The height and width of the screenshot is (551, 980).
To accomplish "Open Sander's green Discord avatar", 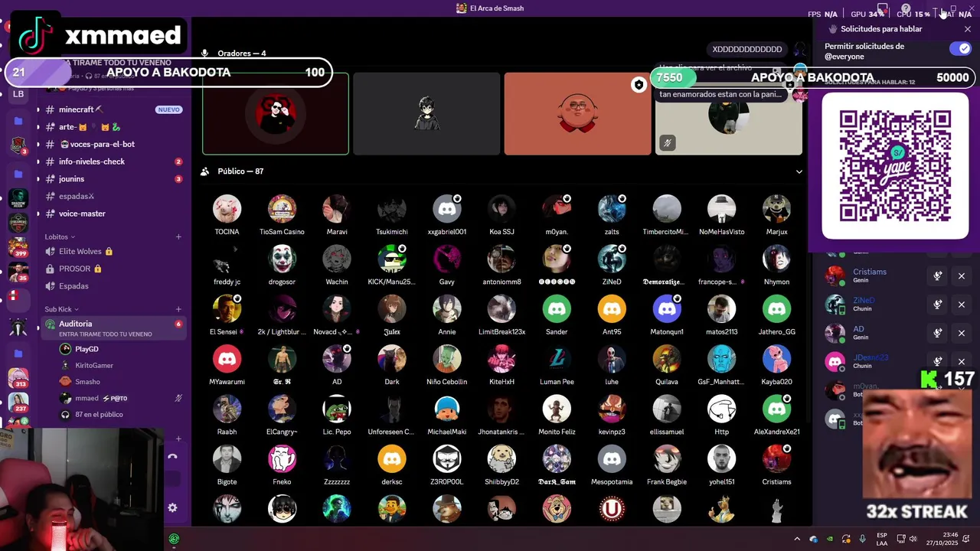I will 557,309.
